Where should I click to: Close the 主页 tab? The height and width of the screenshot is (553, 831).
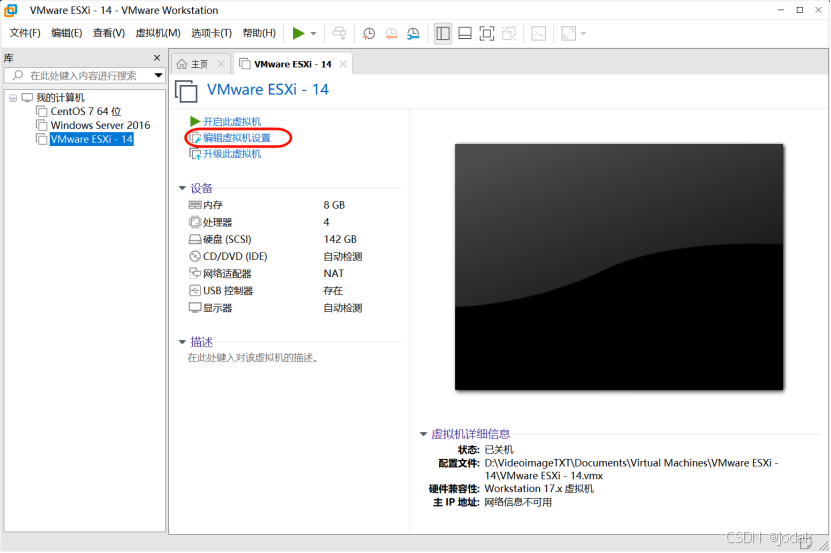(x=221, y=64)
